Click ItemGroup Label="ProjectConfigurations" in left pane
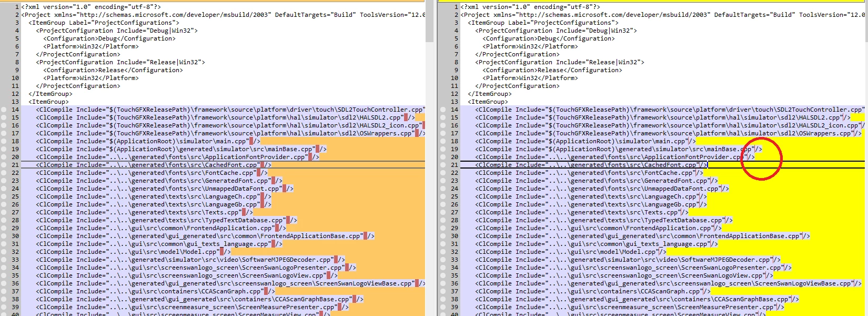 (x=104, y=23)
